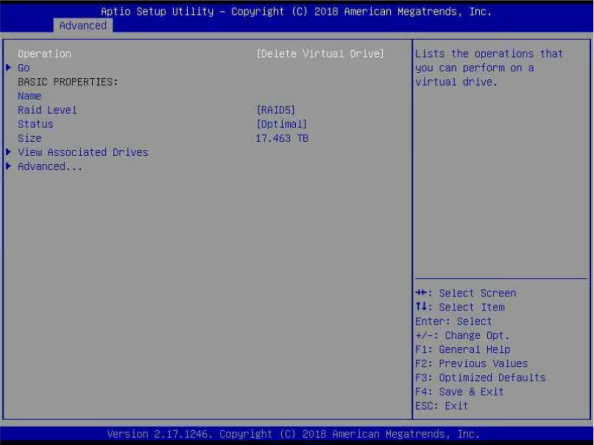The image size is (594, 445).
Task: Click the arrow beside View Associated Drives
Action: (x=9, y=152)
